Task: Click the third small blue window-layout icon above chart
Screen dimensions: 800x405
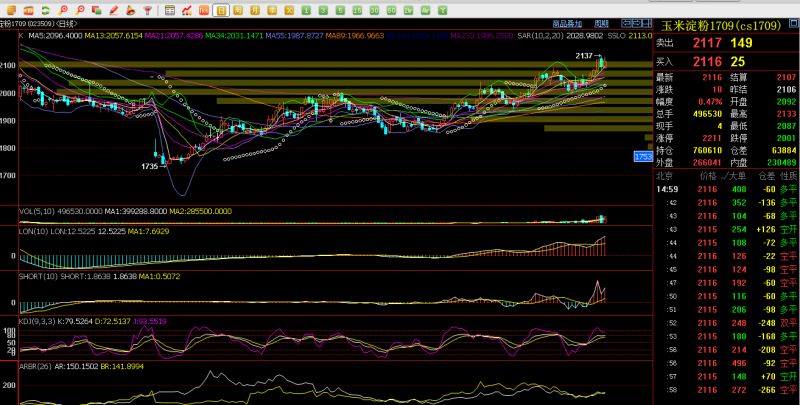Action: [x=646, y=23]
